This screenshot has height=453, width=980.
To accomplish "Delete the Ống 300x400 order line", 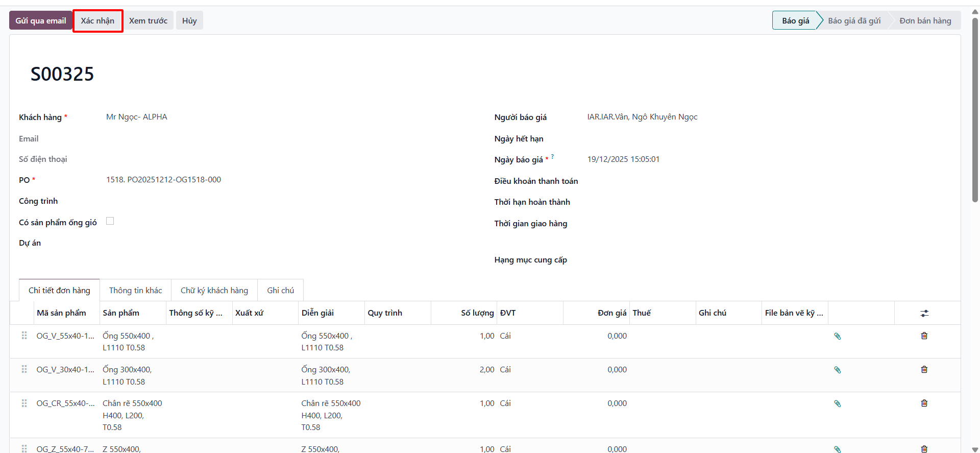I will [924, 370].
